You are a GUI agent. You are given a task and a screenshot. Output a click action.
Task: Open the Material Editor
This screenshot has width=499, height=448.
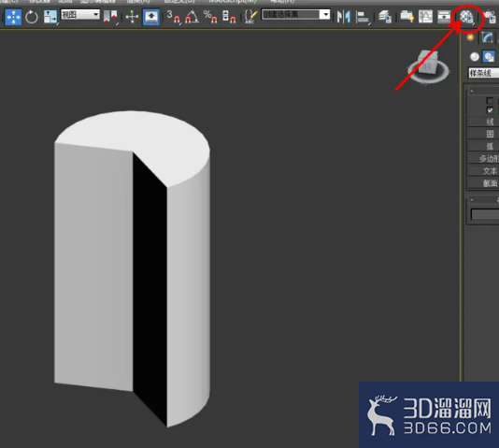pyautogui.click(x=466, y=17)
